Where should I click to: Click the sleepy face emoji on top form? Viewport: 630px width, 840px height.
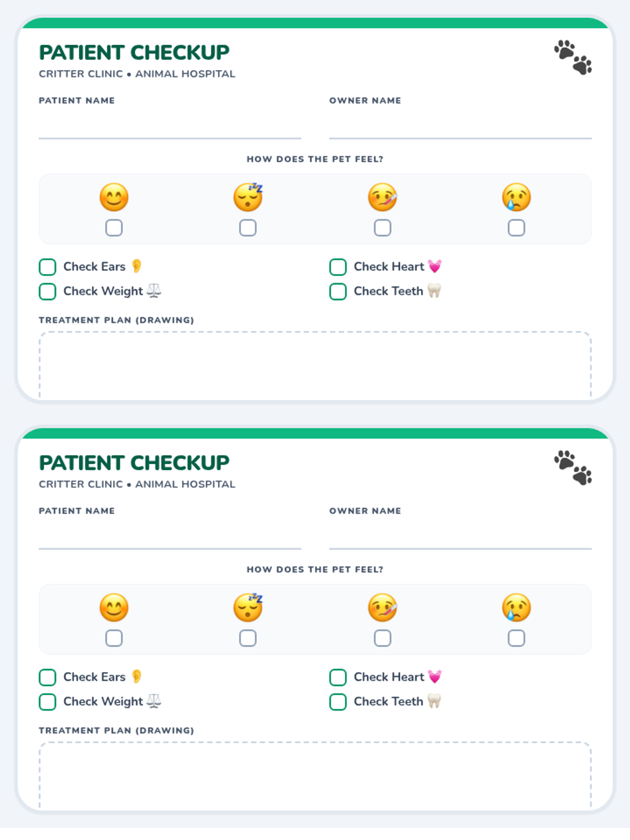point(248,197)
